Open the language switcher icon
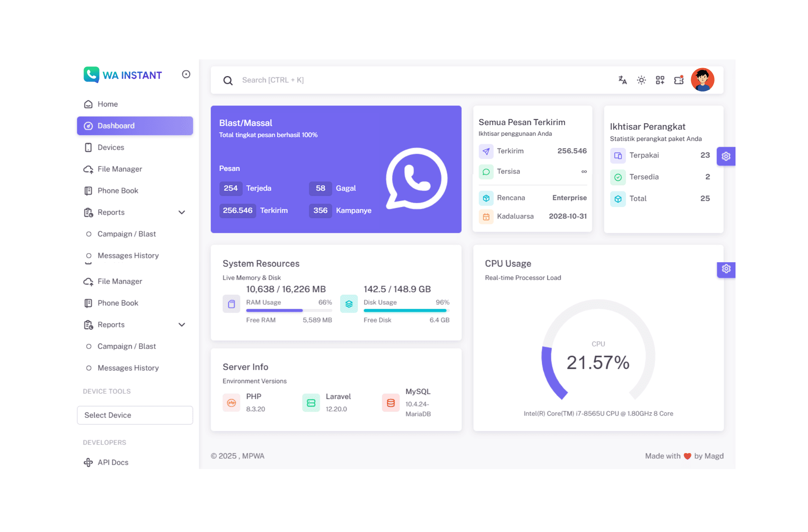Screen dimensions: 808x532 point(622,80)
